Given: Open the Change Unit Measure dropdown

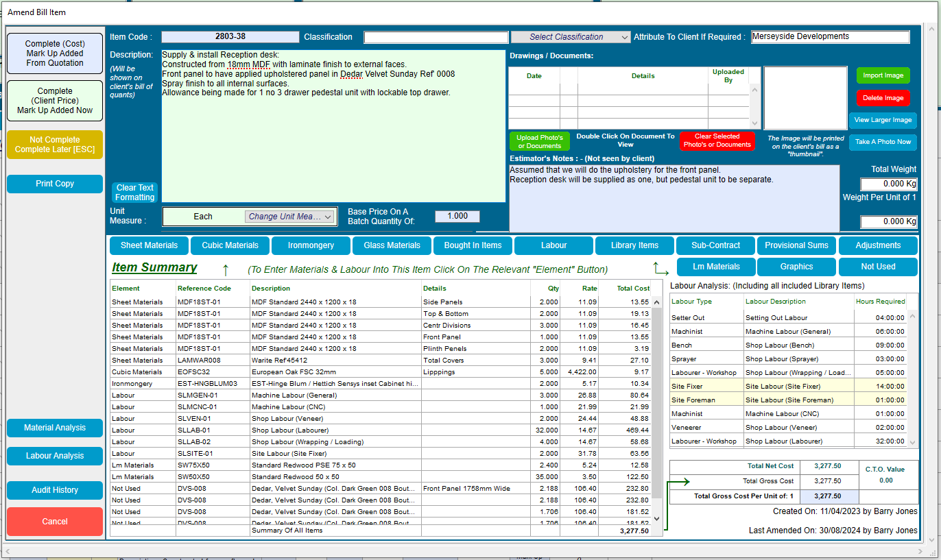Looking at the screenshot, I should point(290,216).
